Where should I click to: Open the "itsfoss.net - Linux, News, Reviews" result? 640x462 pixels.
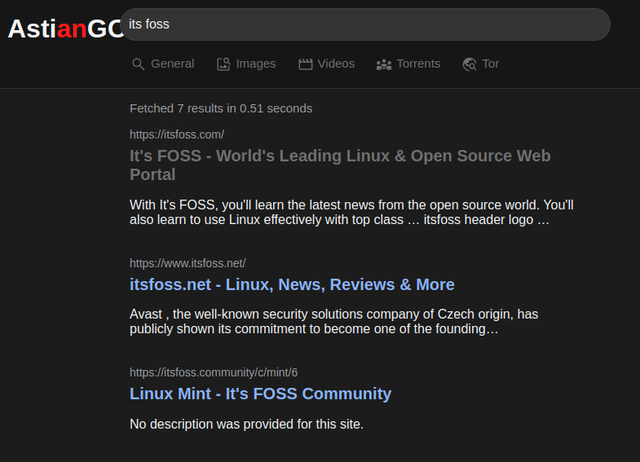pyautogui.click(x=292, y=284)
